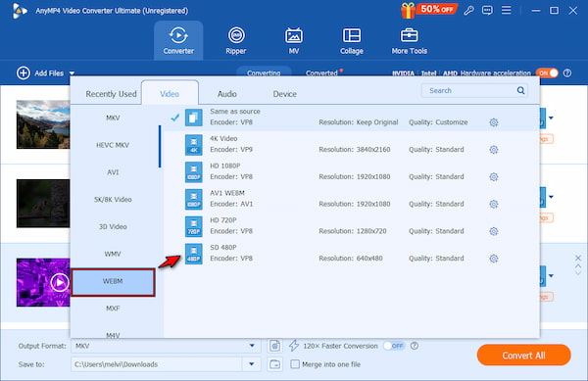Open the Converter module
Screen dimensions: 588x381
tap(178, 40)
